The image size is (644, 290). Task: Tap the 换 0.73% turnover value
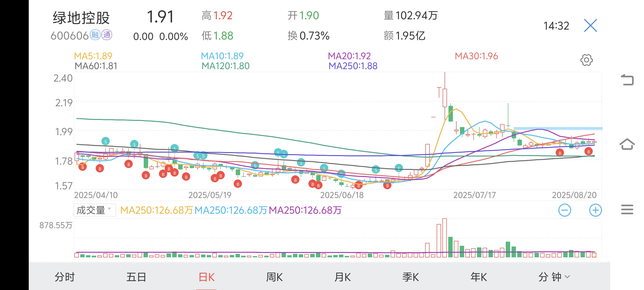tap(308, 35)
